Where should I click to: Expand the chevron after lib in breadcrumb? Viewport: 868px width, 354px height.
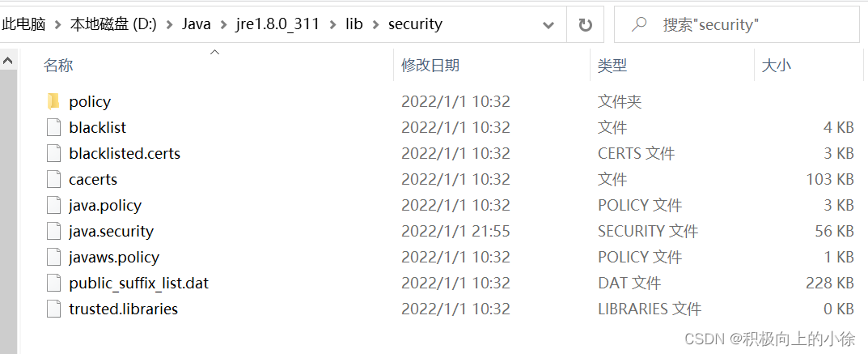coord(376,24)
